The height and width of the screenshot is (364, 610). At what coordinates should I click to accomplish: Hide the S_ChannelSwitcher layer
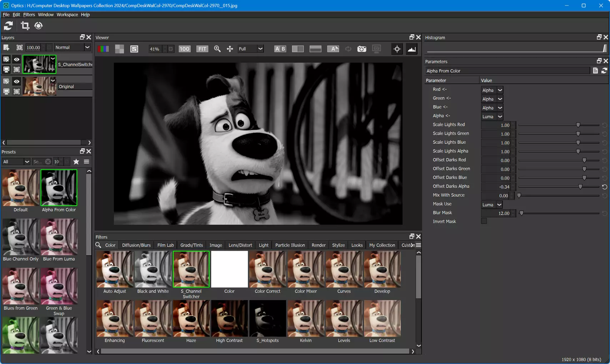point(16,59)
